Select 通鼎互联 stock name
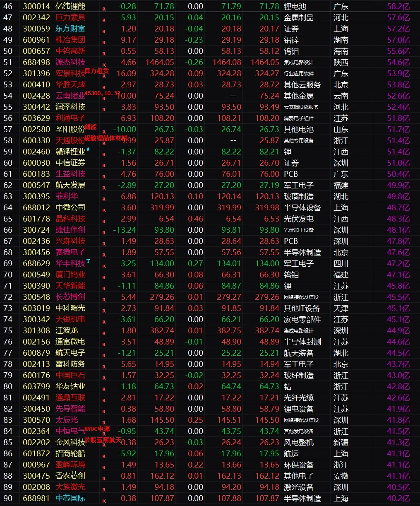This screenshot has width=420, height=506. pyautogui.click(x=70, y=398)
